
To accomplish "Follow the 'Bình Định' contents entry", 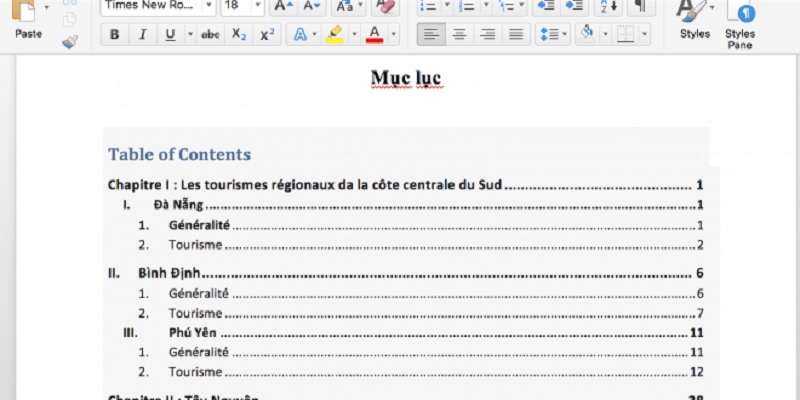I will point(406,273).
